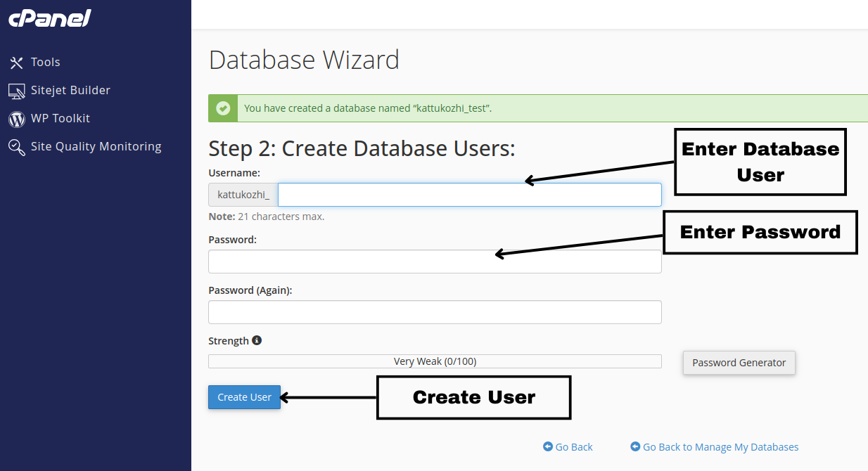Follow the Go Back link

[574, 447]
